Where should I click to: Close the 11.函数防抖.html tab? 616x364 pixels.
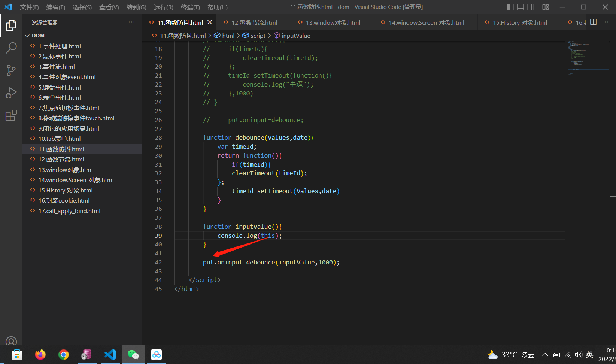210,22
